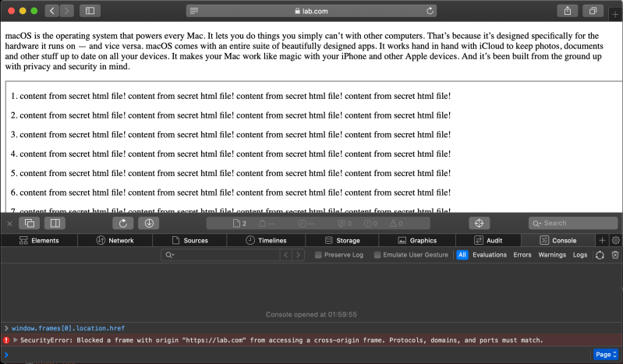Screen dimensions: 623x364
Task: Reload page from Web Inspector toolbar
Action: coord(123,224)
